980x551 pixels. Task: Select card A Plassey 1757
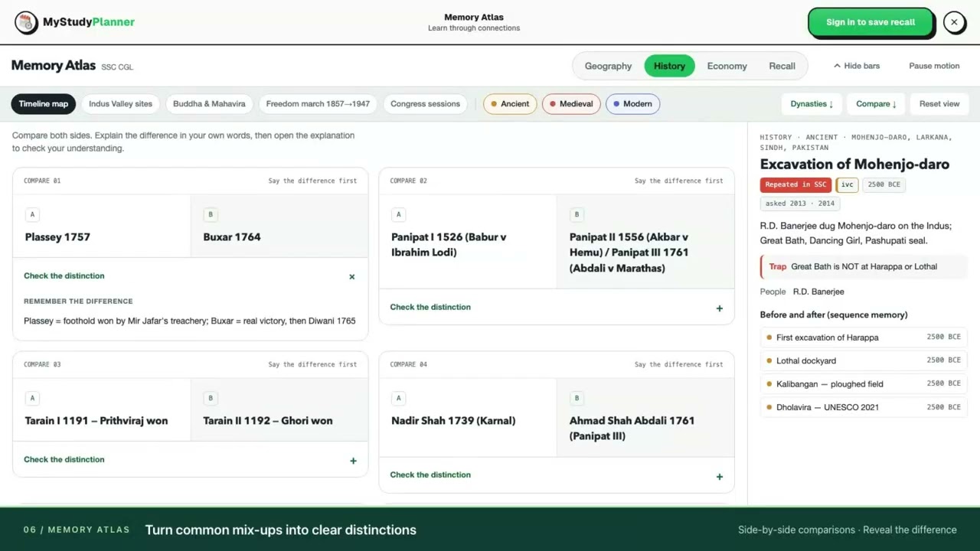tap(102, 226)
